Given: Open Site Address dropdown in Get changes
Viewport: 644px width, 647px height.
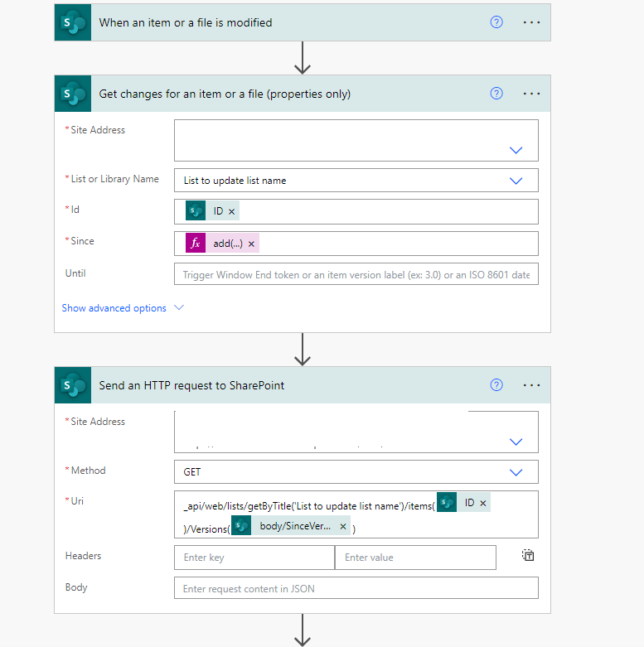Looking at the screenshot, I should tap(516, 150).
